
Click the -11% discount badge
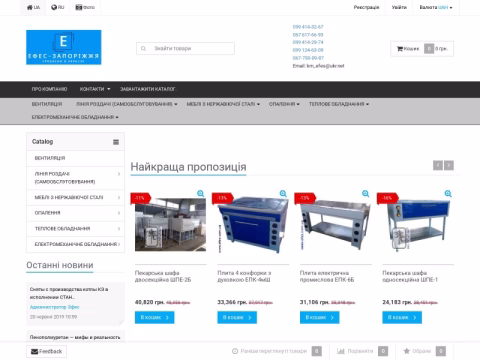pos(140,198)
